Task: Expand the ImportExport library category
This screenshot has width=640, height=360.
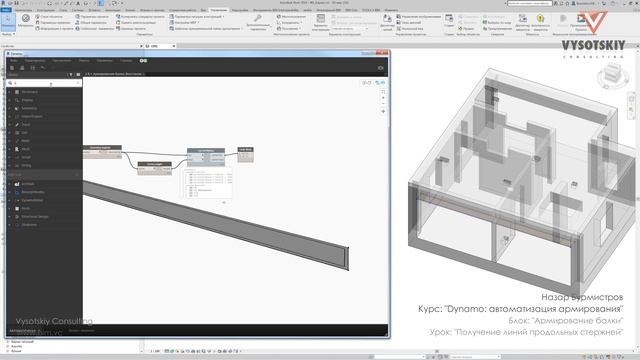Action: click(32, 116)
